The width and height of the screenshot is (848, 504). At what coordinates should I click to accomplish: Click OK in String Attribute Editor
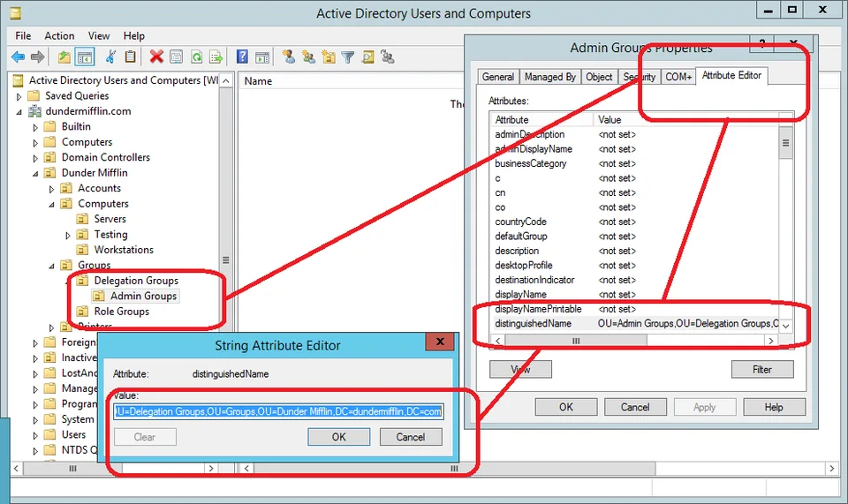tap(339, 437)
